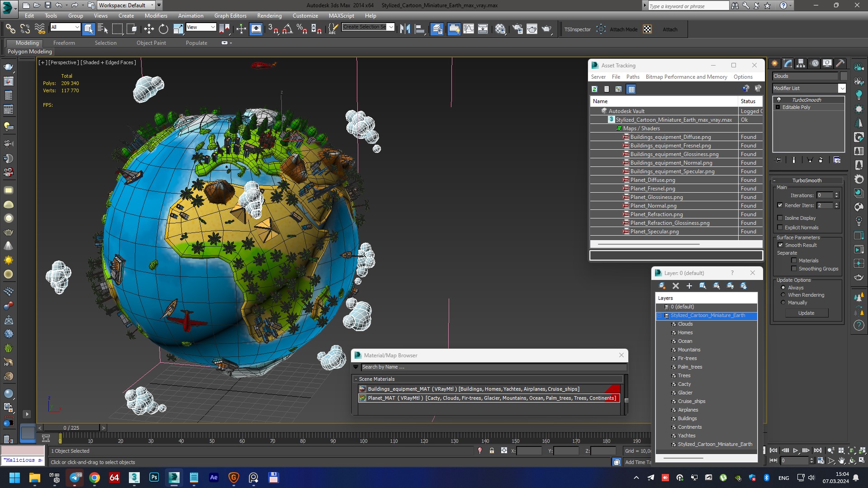Switch to Object Paint ribbon tab
The width and height of the screenshot is (868, 488).
pos(151,43)
